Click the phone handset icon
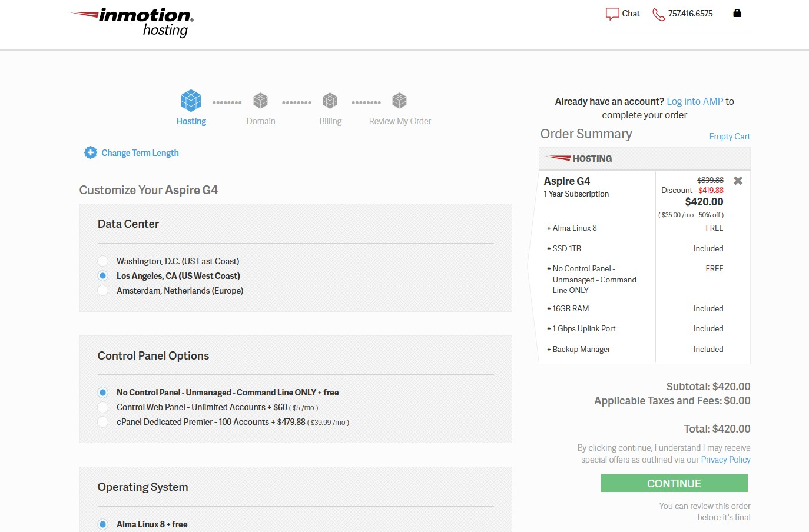Image resolution: width=809 pixels, height=532 pixels. pos(659,14)
